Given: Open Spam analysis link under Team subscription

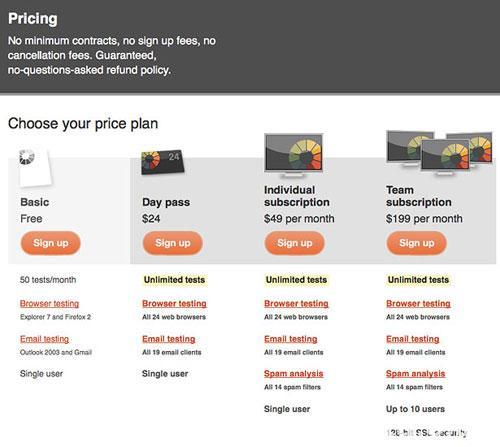Looking at the screenshot, I should pyautogui.click(x=416, y=374).
